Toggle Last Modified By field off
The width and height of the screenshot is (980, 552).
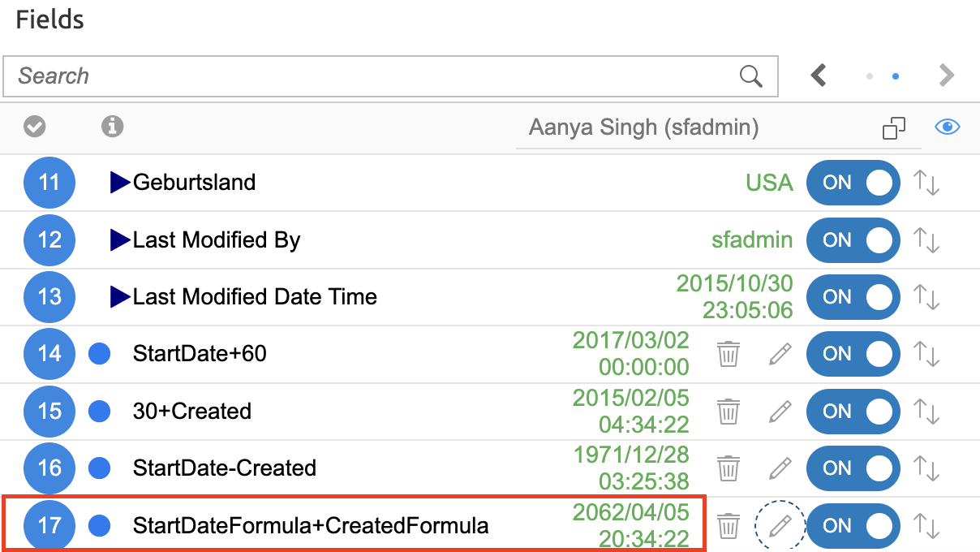coord(853,240)
